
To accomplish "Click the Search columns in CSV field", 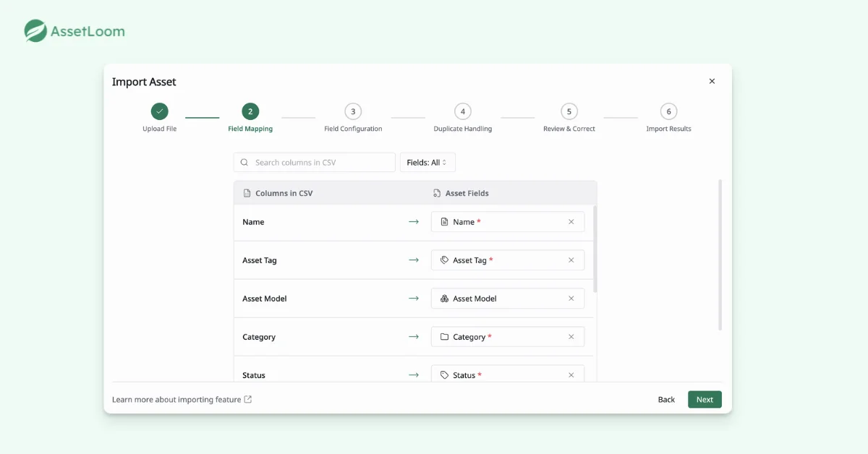I will pos(315,163).
